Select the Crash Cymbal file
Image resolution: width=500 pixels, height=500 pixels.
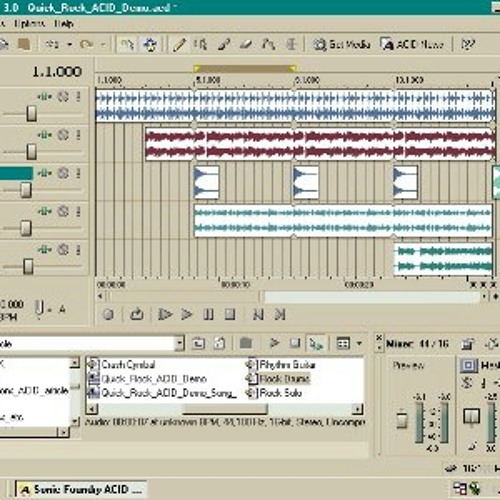121,365
